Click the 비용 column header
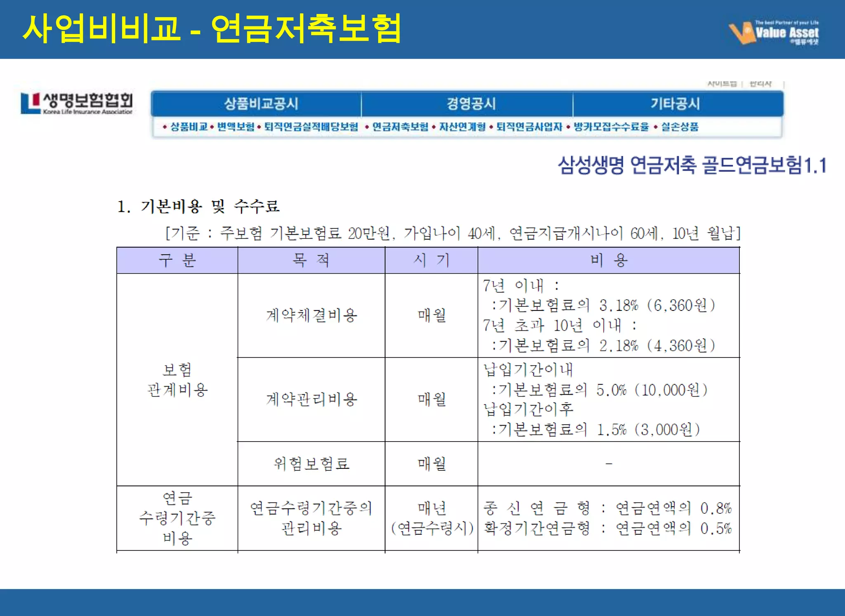This screenshot has width=845, height=616. tap(609, 260)
